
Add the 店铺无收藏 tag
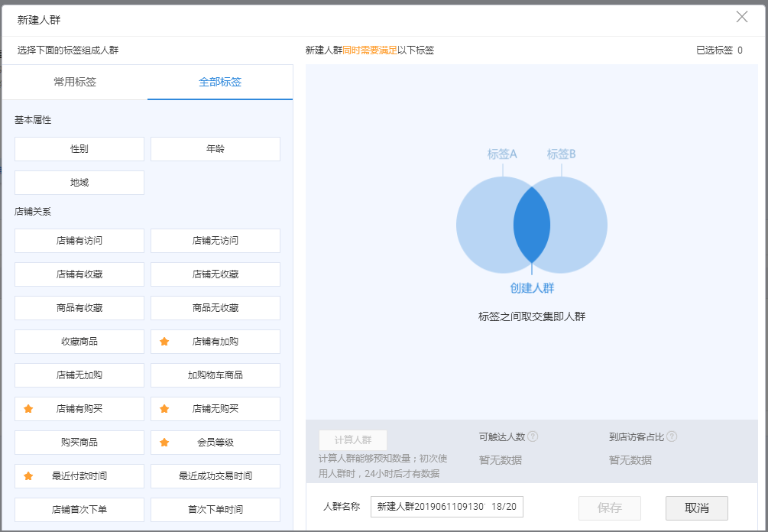pyautogui.click(x=215, y=274)
